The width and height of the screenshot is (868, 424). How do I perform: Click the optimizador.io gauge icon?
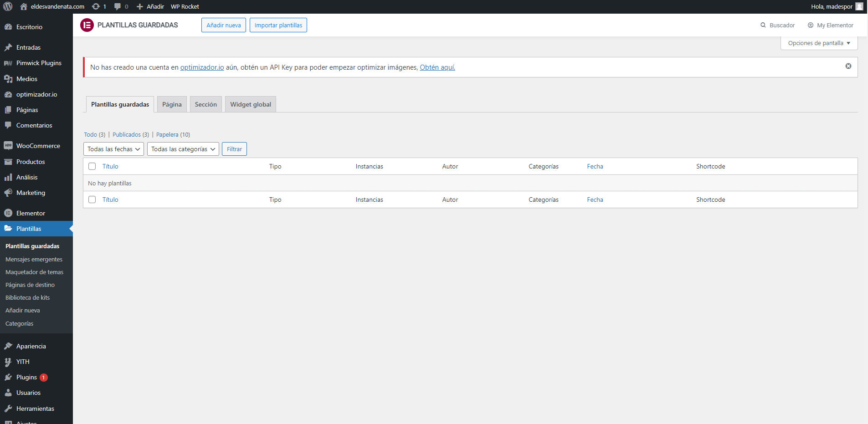8,94
